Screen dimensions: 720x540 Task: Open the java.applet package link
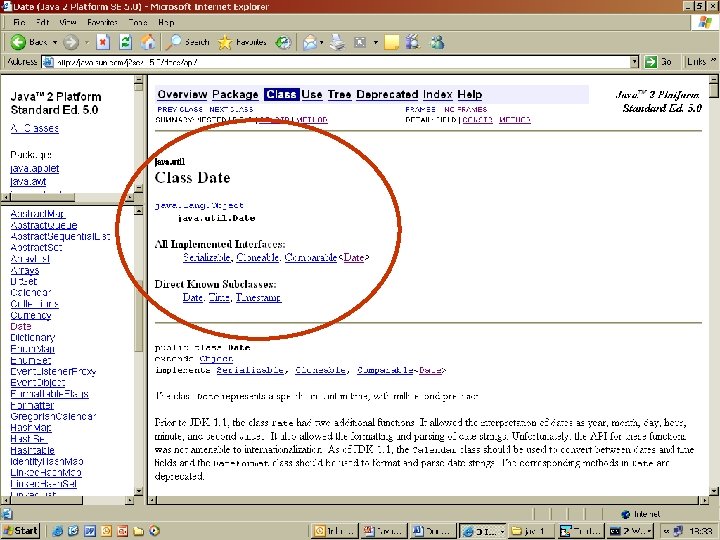tap(34, 169)
